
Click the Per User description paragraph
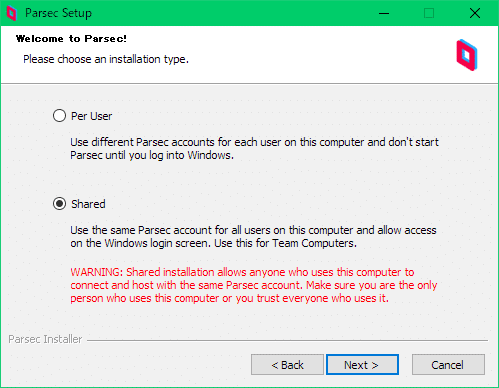(254, 149)
